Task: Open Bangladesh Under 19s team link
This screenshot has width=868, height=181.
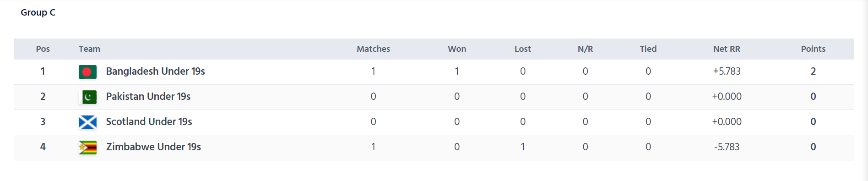Action: [155, 71]
